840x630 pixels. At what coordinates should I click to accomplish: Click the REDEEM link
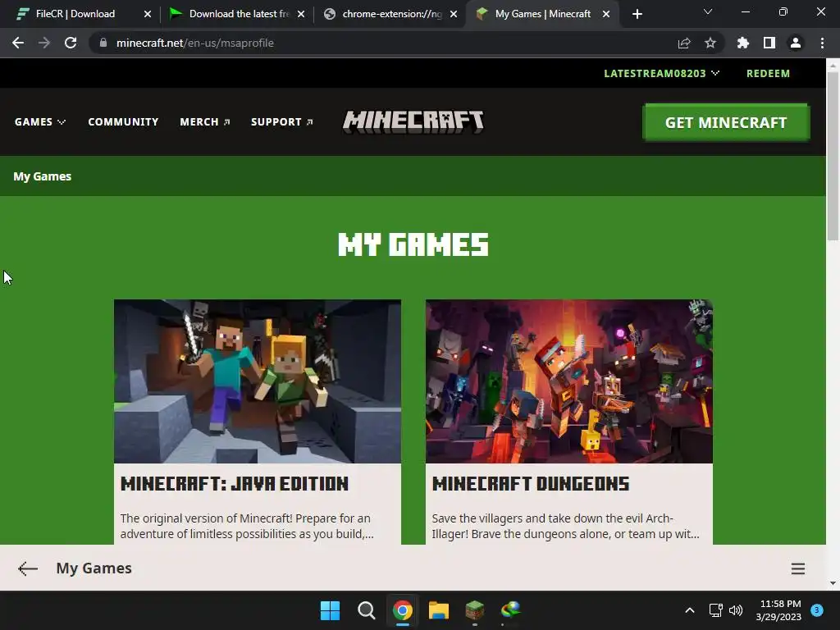point(768,73)
